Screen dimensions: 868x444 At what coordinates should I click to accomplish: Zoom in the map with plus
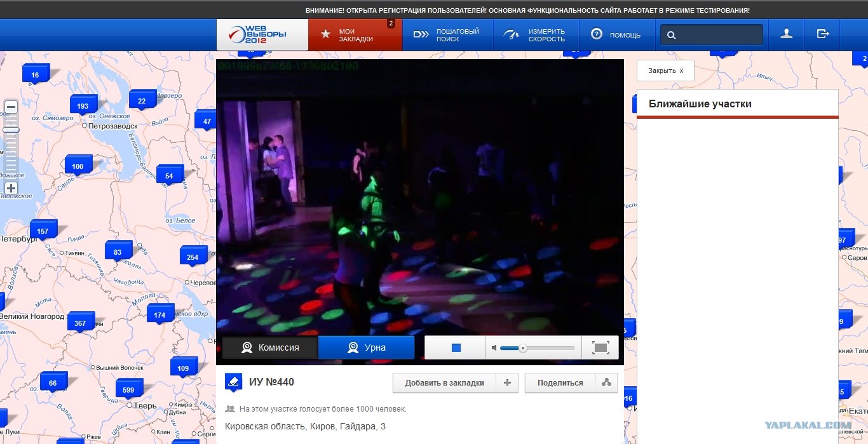11,188
